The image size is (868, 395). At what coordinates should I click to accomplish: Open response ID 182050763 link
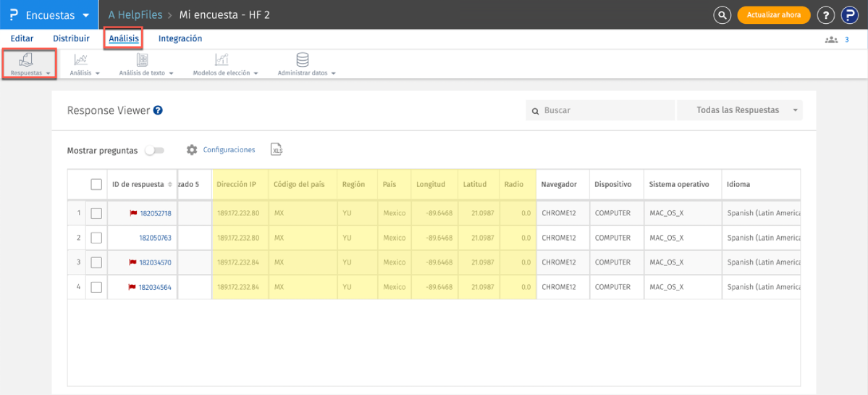tap(155, 238)
